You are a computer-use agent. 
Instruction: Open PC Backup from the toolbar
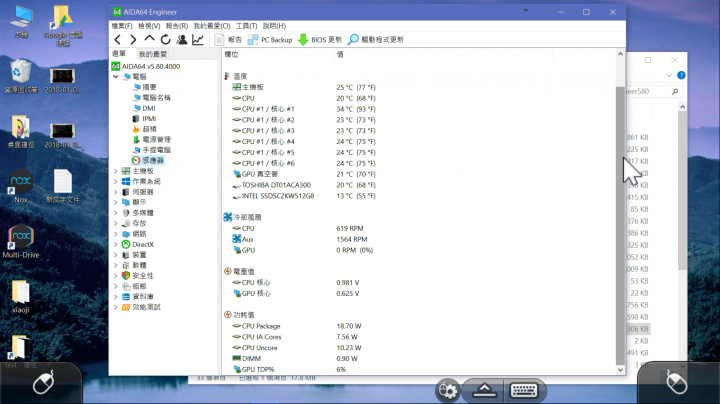(270, 39)
